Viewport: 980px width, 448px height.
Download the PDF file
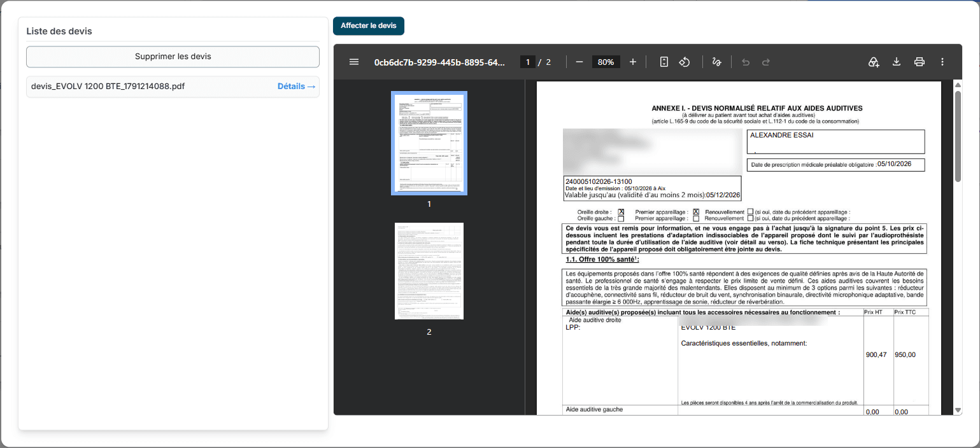point(897,62)
